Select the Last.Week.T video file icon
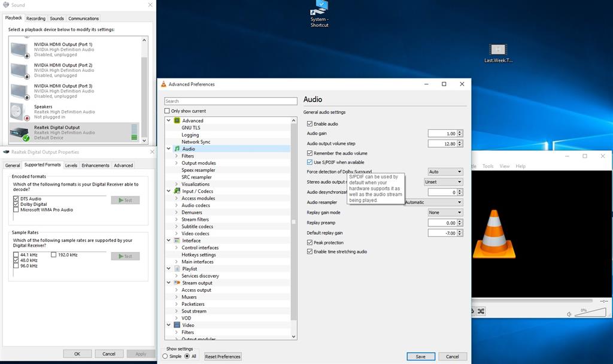The height and width of the screenshot is (364, 613). [497, 50]
